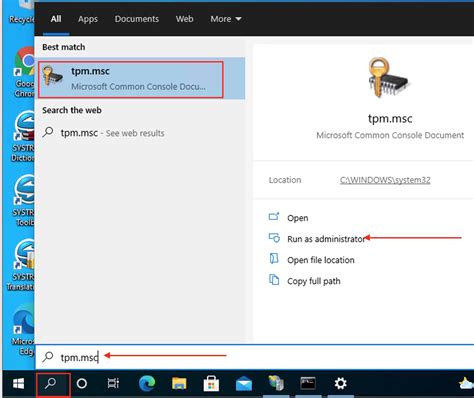Click the tpm.msc key-and-chip icon in results

pos(53,76)
